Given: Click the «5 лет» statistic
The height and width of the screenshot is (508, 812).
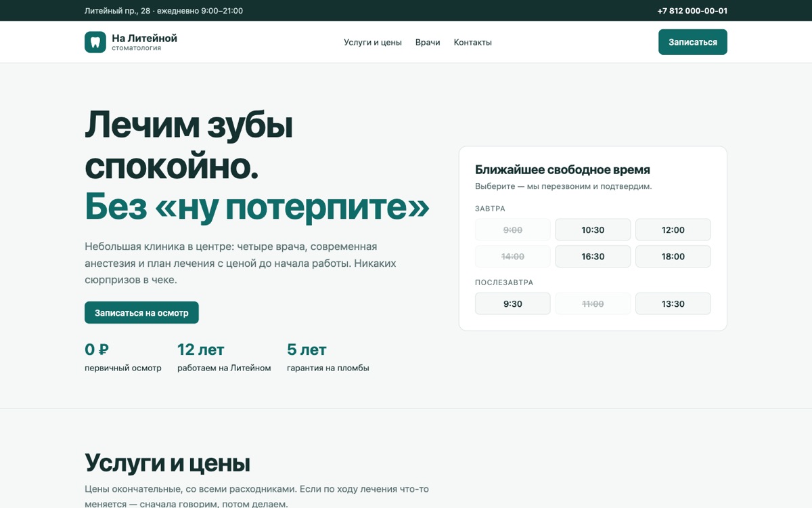Looking at the screenshot, I should (x=307, y=350).
